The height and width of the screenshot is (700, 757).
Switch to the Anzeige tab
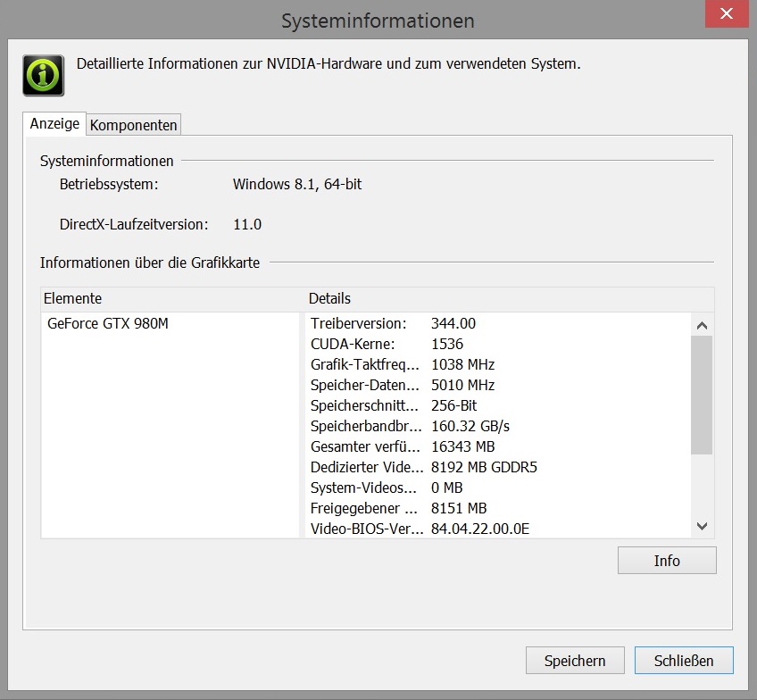coord(54,124)
